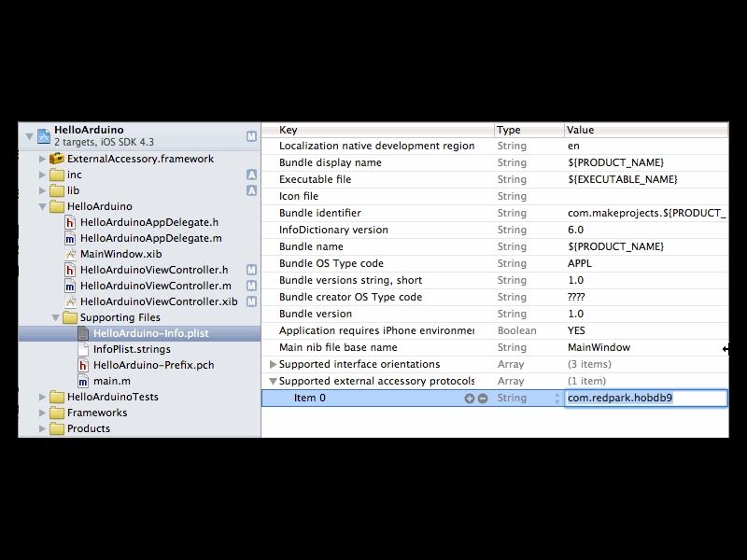Click the MainWindow.xib interface file icon
The width and height of the screenshot is (747, 560).
point(70,254)
